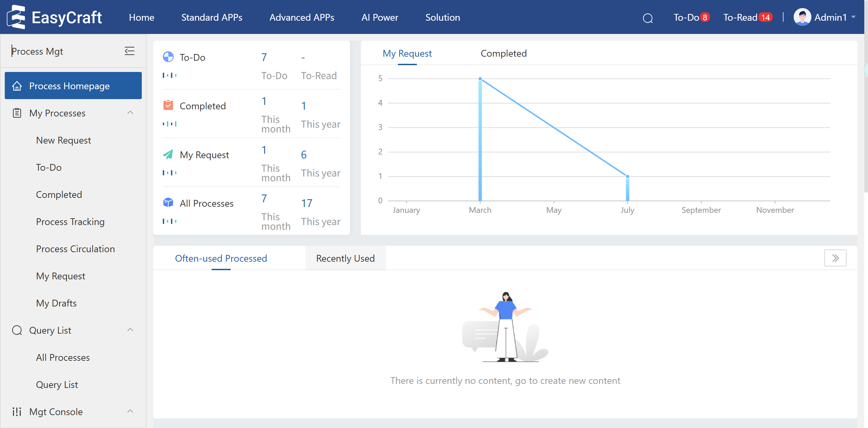
Task: Open the Admin1 user dropdown arrow
Action: pos(853,17)
